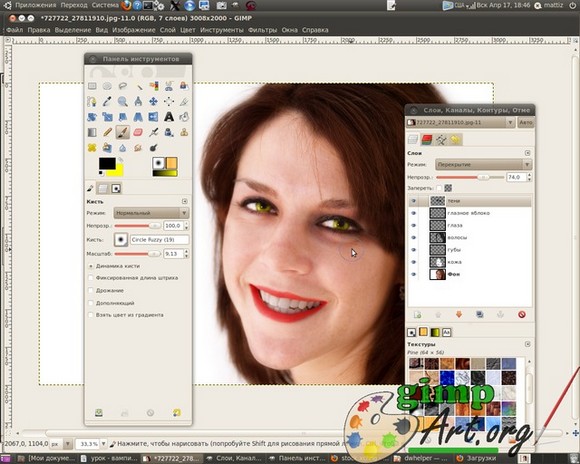
Task: Select the Eraser tool
Action: tap(138, 132)
